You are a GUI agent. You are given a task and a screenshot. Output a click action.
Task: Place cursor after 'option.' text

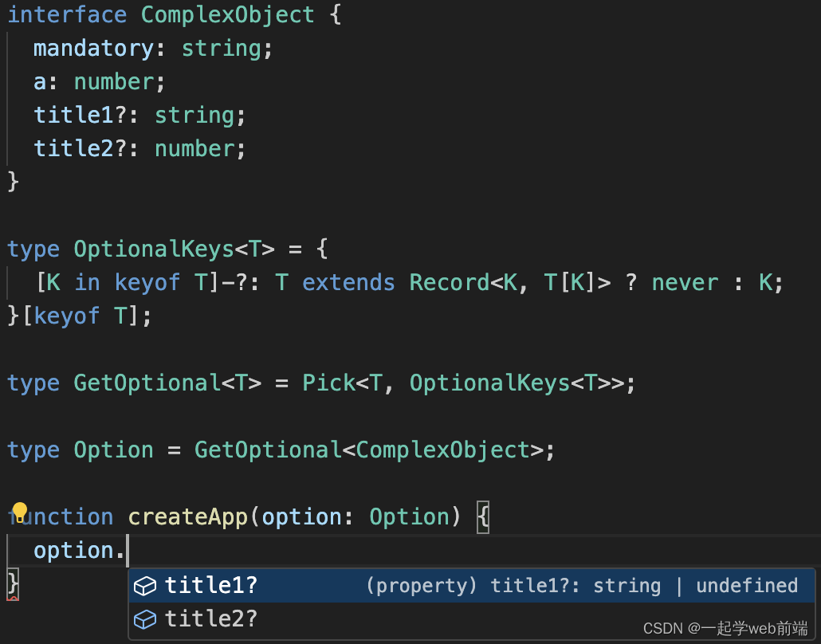[x=127, y=551]
